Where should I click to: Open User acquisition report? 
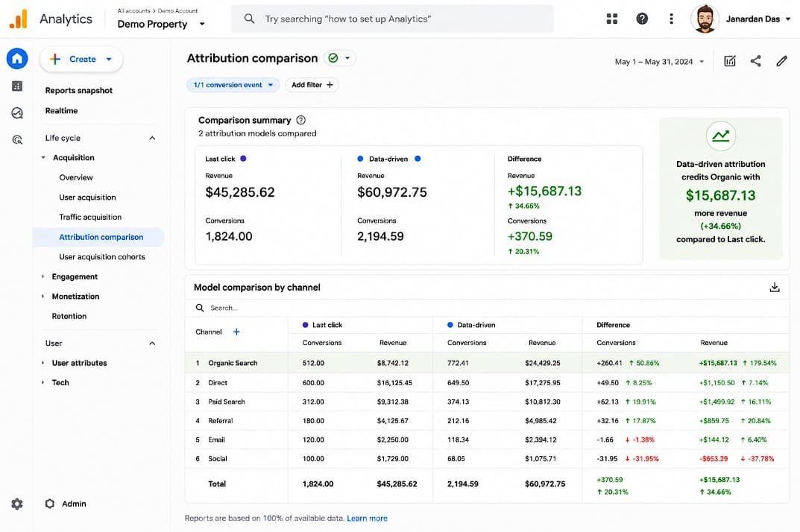[87, 197]
